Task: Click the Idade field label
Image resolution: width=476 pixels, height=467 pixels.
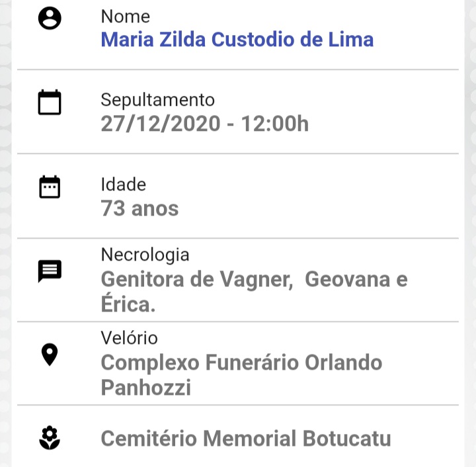Action: click(123, 185)
